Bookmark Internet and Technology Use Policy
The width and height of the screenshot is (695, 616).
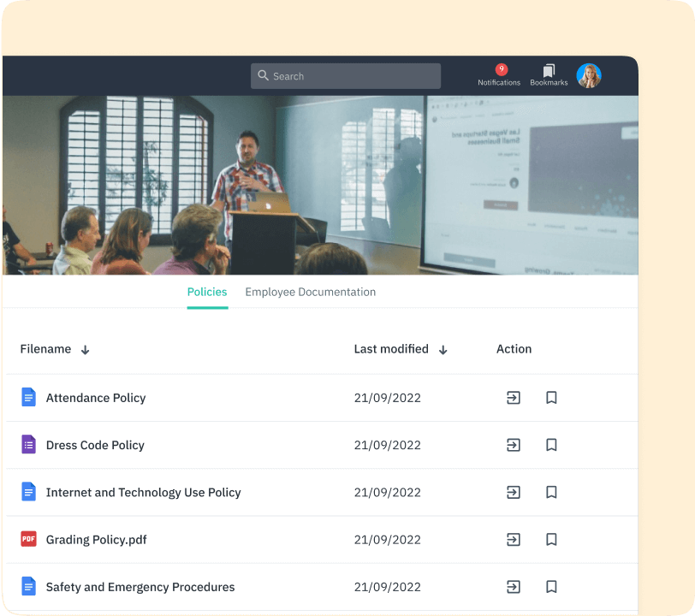click(551, 493)
